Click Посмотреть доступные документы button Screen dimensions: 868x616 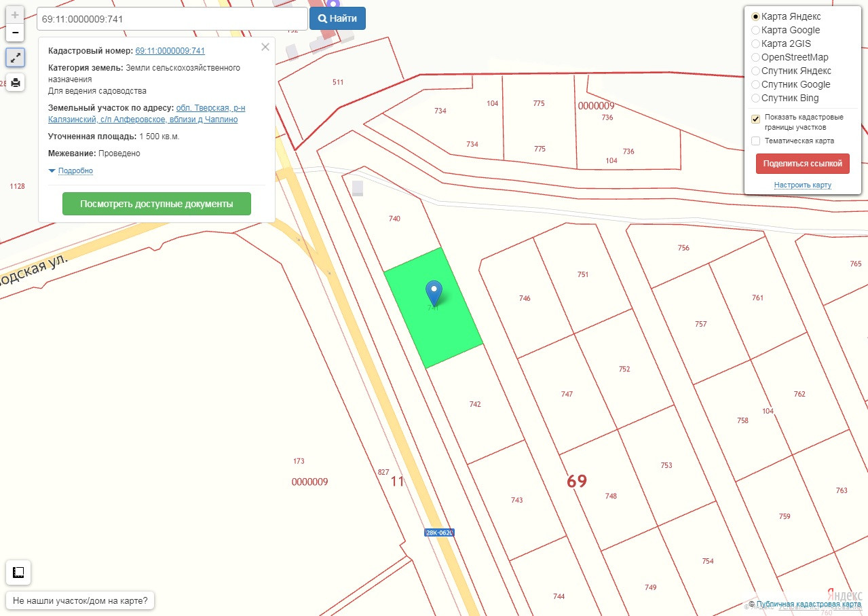pyautogui.click(x=157, y=204)
